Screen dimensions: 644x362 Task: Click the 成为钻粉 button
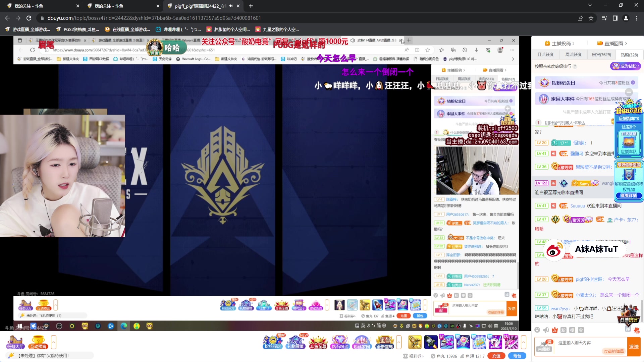(x=626, y=66)
